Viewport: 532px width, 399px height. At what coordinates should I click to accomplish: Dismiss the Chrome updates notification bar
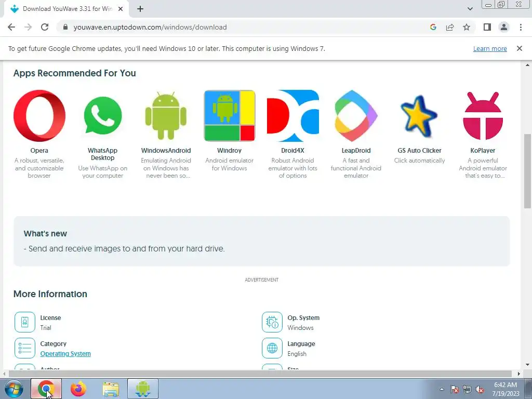click(x=519, y=48)
